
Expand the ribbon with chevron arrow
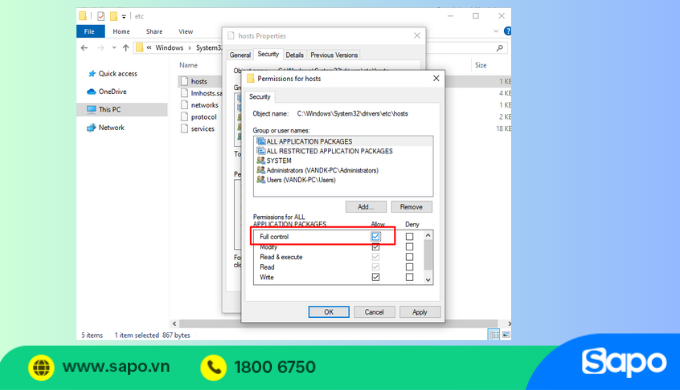click(x=496, y=31)
